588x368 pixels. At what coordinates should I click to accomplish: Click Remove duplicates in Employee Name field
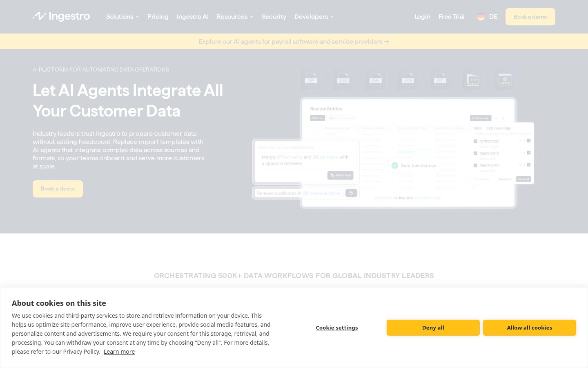point(298,193)
